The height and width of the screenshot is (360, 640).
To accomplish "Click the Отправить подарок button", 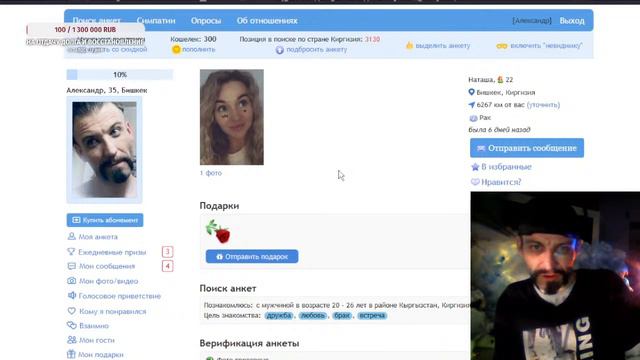I will [x=252, y=256].
